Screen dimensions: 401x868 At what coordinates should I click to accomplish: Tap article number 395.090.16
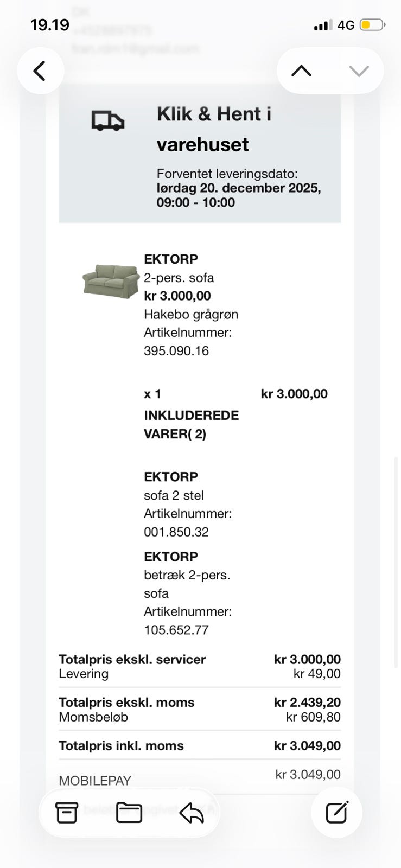176,351
